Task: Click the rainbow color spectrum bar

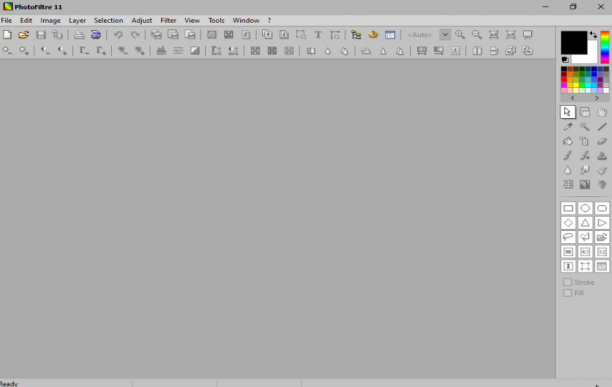Action: point(605,47)
